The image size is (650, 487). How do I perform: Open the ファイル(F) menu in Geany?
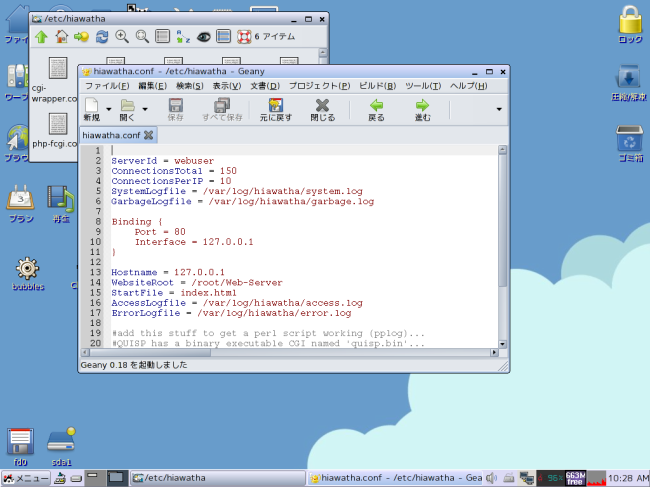[x=107, y=86]
